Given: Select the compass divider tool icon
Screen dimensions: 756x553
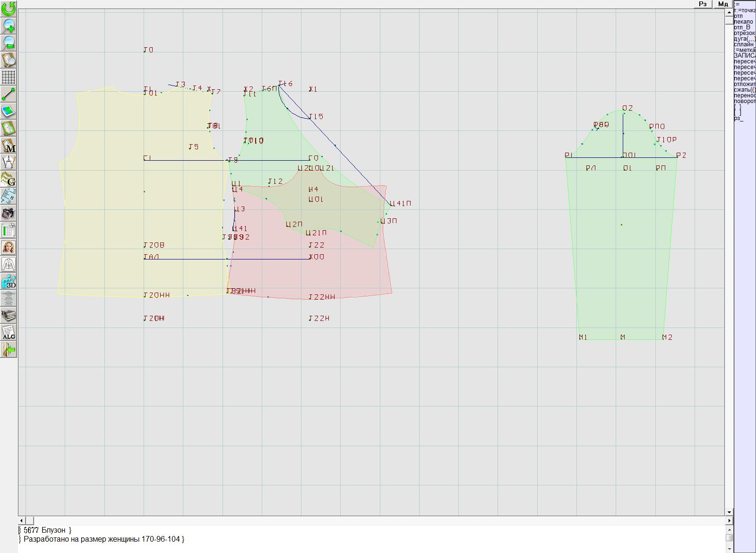Looking at the screenshot, I should (x=9, y=163).
